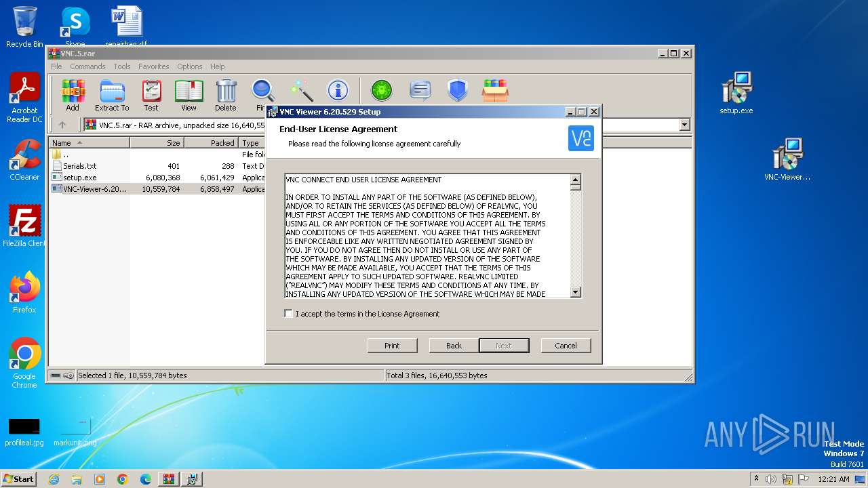Open the Google Chrome desktop shortcut
Viewport: 868px width, 488px height.
tap(24, 363)
